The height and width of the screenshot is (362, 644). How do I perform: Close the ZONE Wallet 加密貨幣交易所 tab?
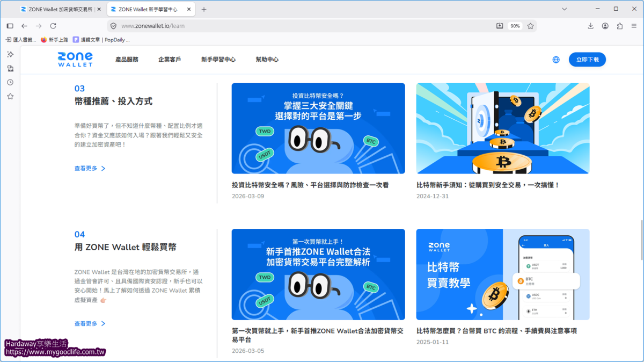(x=99, y=9)
